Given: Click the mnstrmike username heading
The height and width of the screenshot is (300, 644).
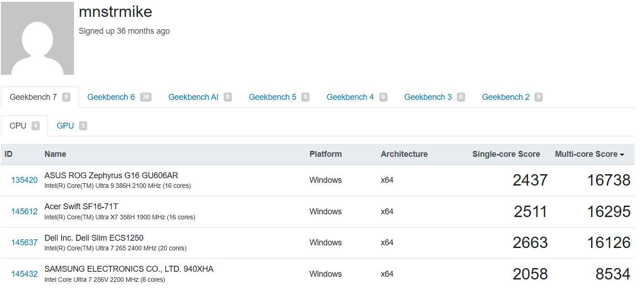Looking at the screenshot, I should coord(115,12).
